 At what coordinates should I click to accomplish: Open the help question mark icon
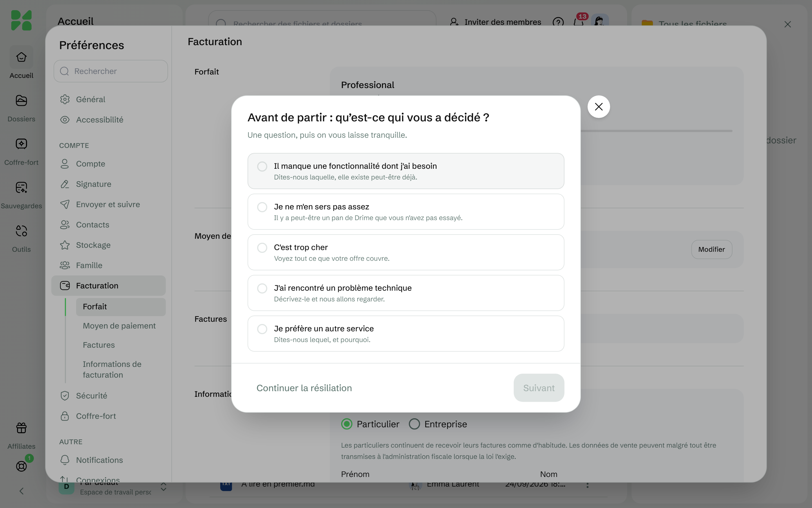tap(558, 22)
